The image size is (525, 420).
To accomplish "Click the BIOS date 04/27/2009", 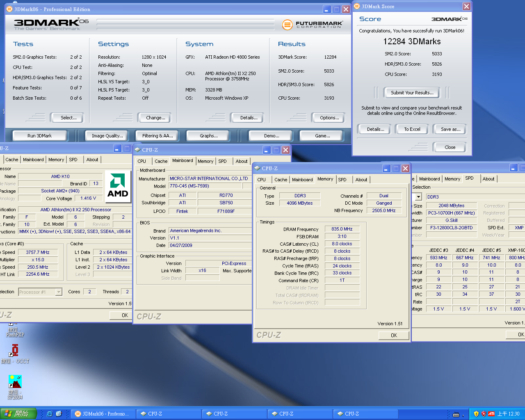I will [x=210, y=245].
